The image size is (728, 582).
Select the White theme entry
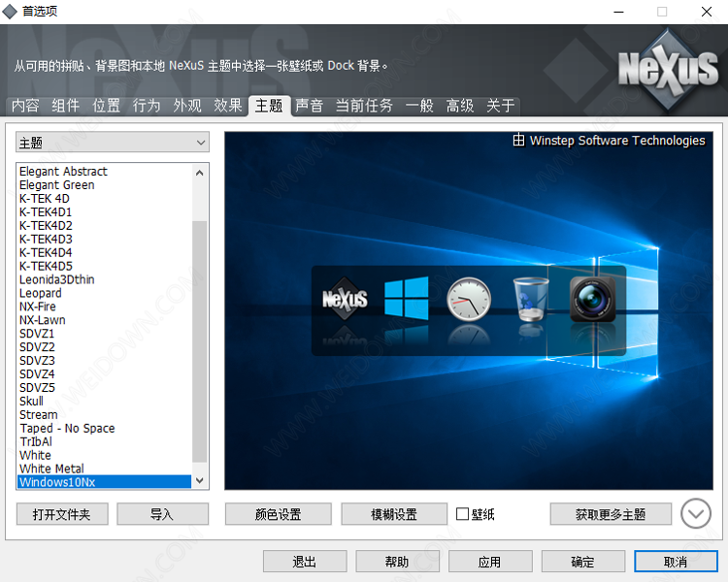(x=104, y=455)
